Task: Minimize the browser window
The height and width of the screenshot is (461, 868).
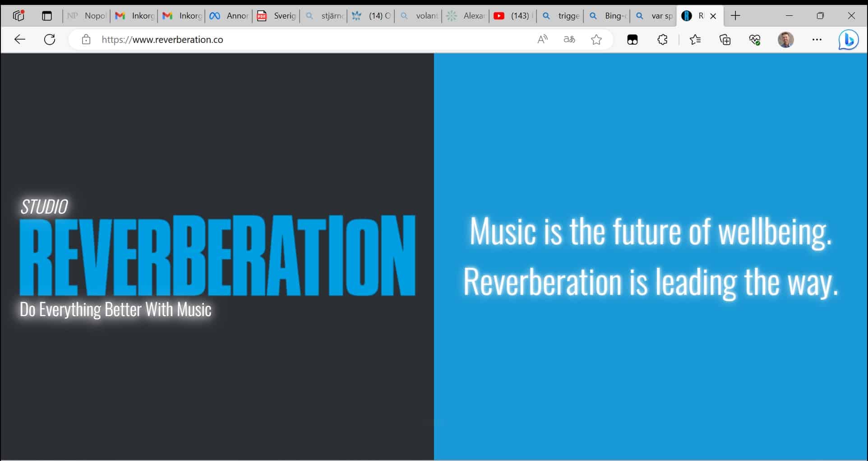Action: pyautogui.click(x=789, y=16)
